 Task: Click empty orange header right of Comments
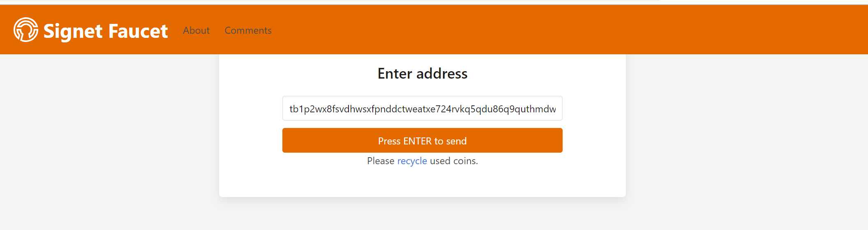[534, 30]
